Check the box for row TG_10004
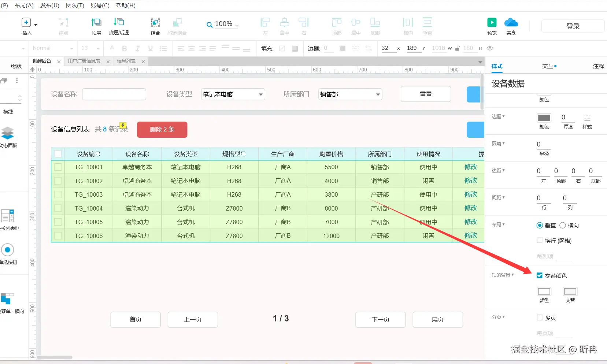This screenshot has width=607, height=364. click(58, 208)
